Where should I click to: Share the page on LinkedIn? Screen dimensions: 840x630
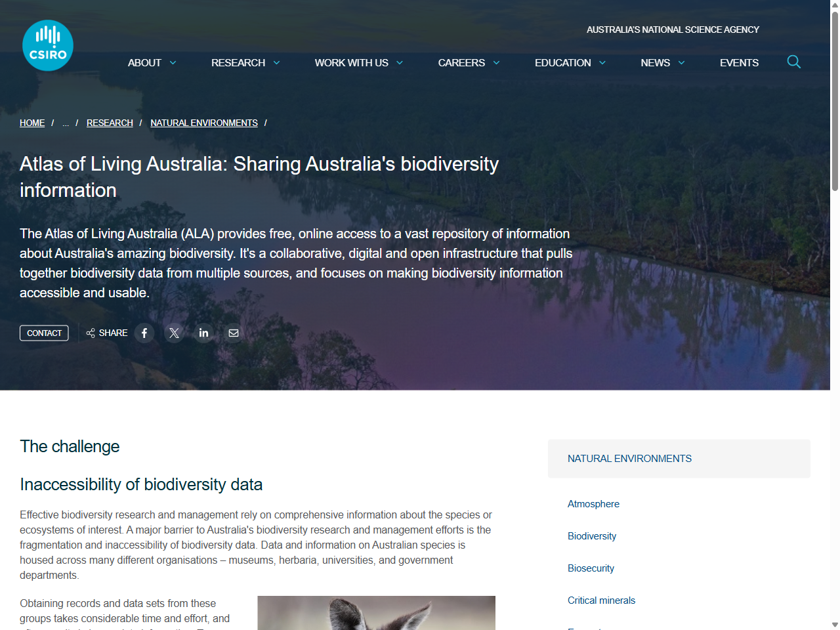click(x=203, y=333)
